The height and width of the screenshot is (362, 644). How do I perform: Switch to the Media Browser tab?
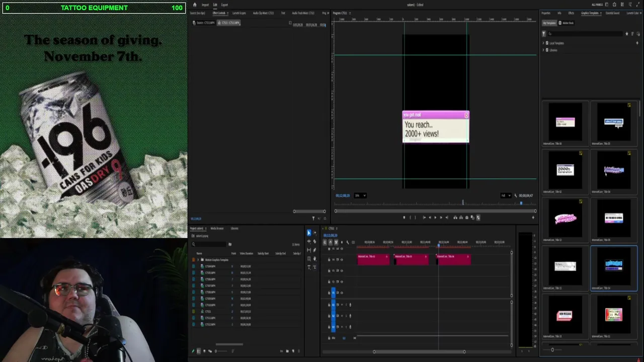(217, 228)
